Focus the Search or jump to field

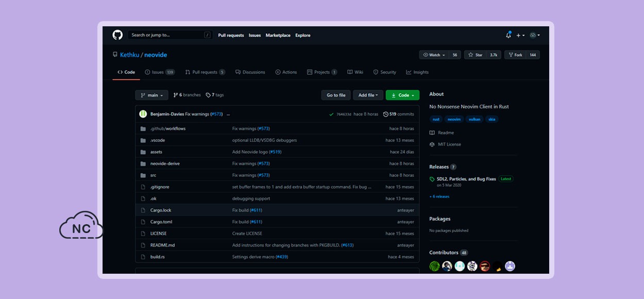170,35
